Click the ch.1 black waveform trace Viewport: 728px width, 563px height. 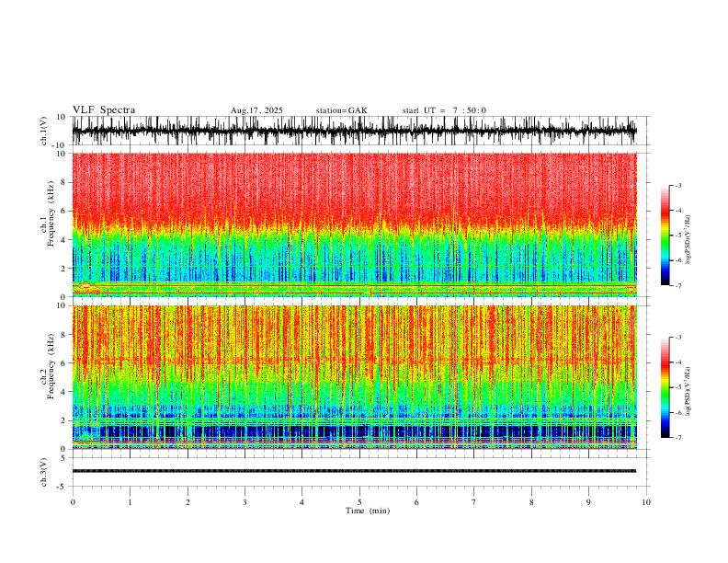pyautogui.click(x=354, y=131)
